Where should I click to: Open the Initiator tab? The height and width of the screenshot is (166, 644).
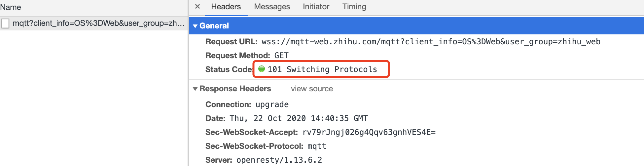316,7
